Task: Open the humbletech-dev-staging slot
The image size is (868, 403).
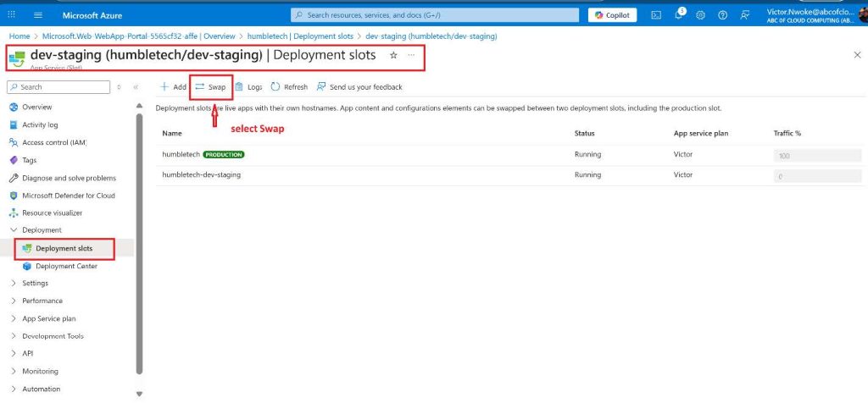Action: (202, 174)
